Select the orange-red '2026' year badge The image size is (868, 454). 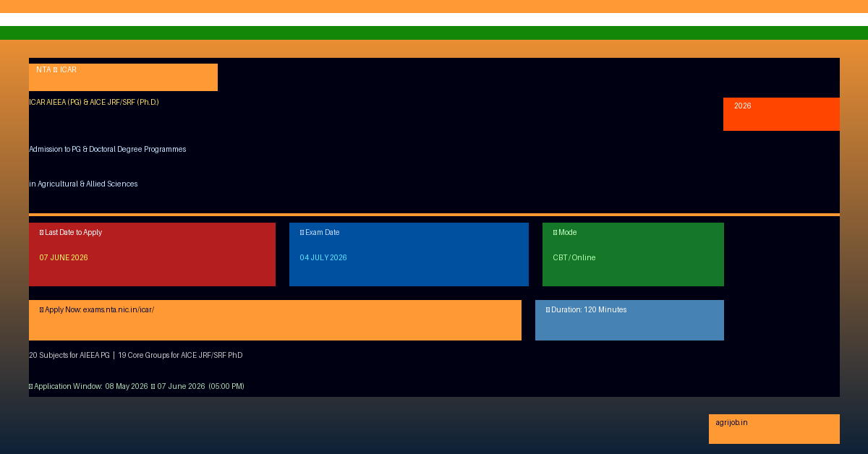pos(781,114)
